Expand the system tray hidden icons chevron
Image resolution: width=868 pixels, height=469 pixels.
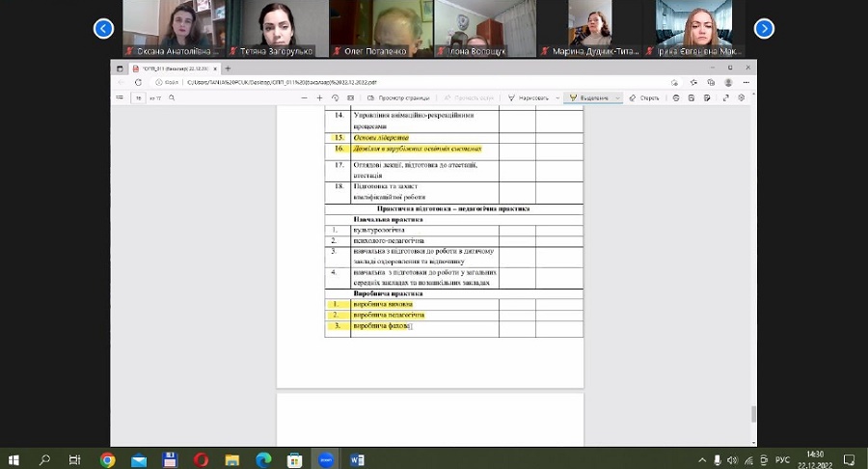702,459
